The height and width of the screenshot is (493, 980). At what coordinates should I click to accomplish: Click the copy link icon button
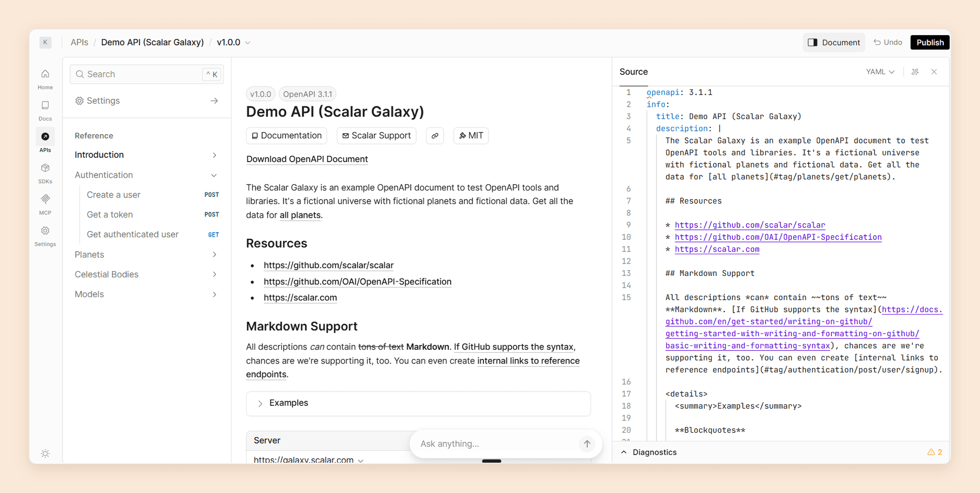pyautogui.click(x=435, y=136)
